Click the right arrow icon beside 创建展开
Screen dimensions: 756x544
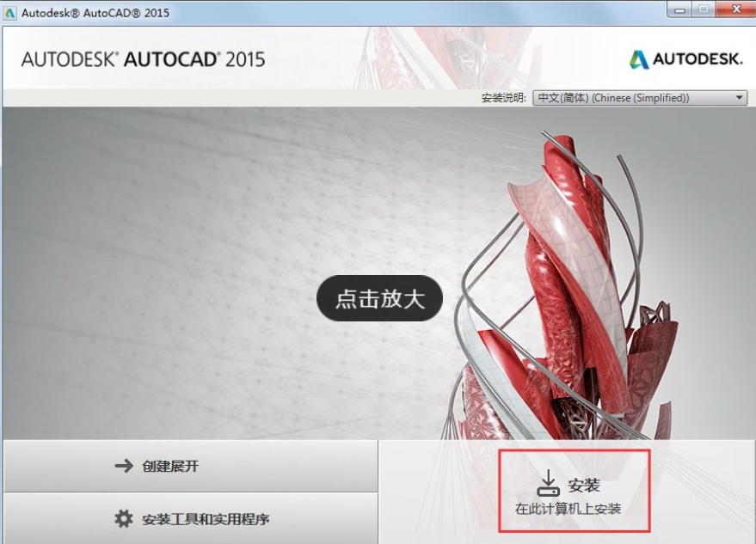[124, 466]
